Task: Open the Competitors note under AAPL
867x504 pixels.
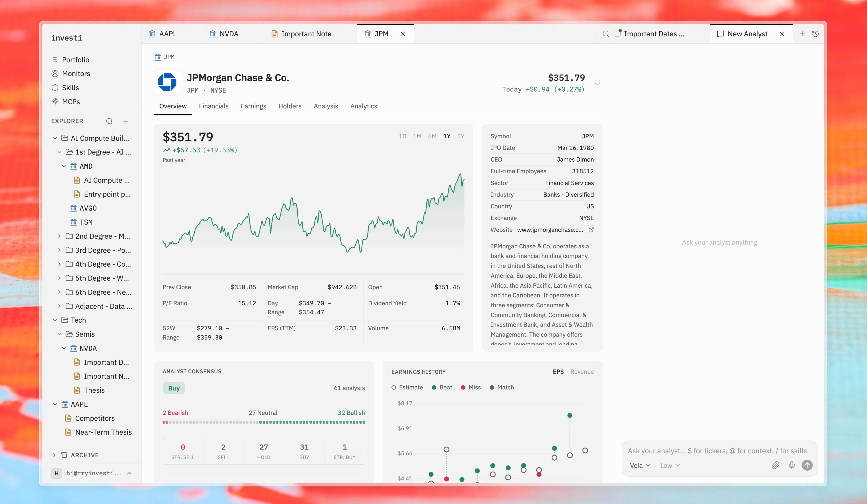Action: pos(95,418)
